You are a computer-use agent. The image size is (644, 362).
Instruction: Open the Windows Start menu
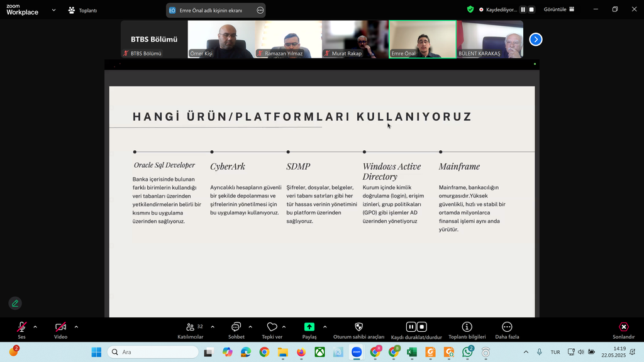[96, 352]
